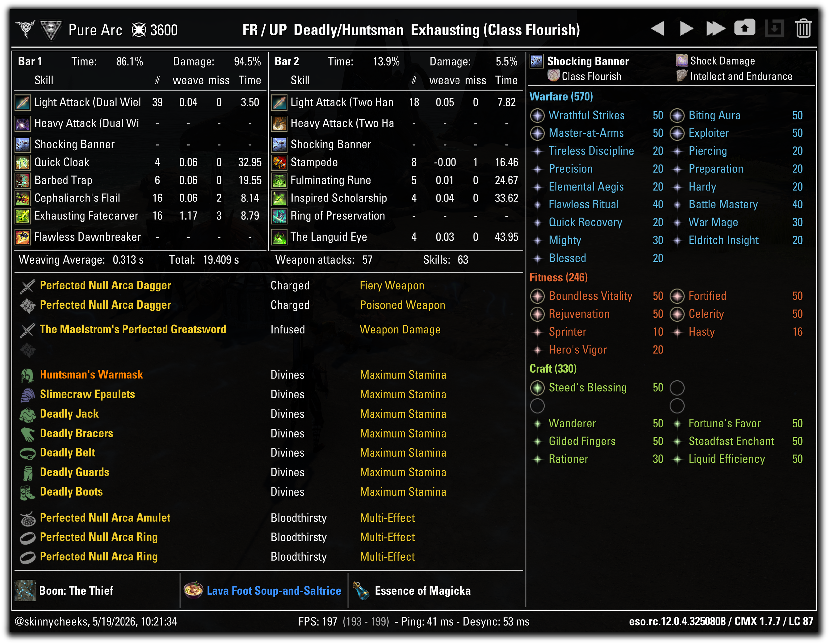Click the Deadly Jack chest item
Screen dimensions: 830x644
tap(69, 413)
